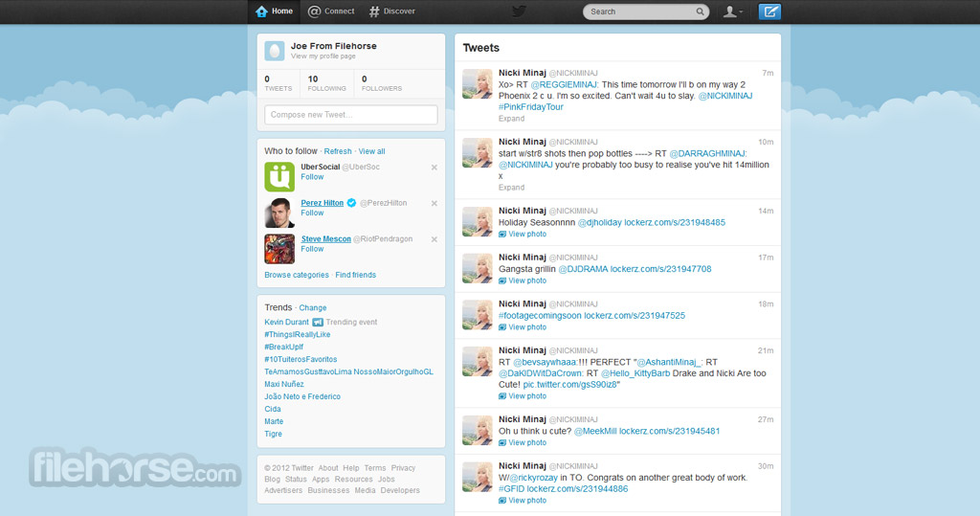This screenshot has height=516, width=980.
Task: Click Nicki Minaj avatar on 7m tweet
Action: [478, 84]
